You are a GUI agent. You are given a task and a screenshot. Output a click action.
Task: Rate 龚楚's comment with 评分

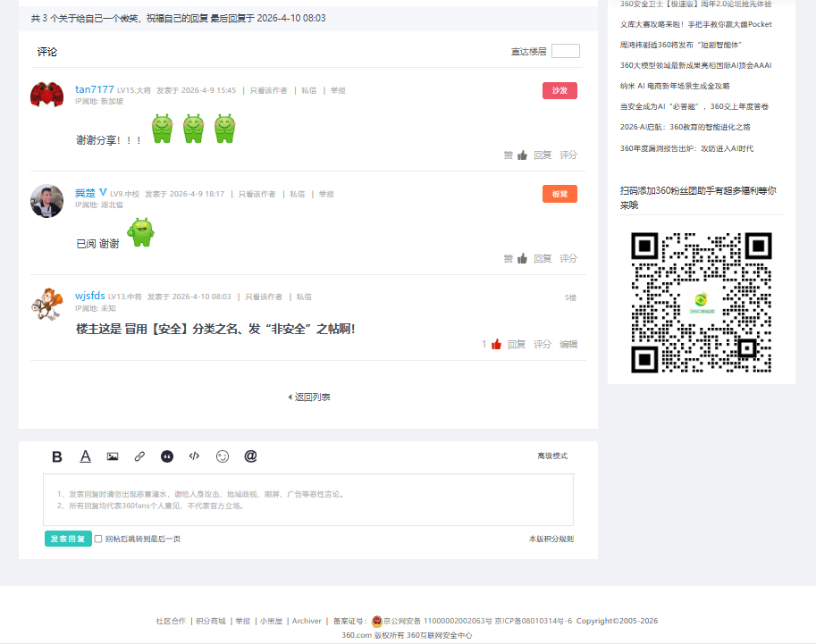coord(568,258)
